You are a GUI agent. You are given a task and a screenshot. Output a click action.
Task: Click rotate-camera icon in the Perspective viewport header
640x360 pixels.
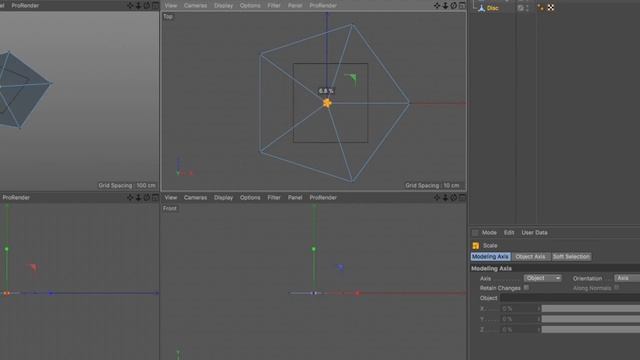(147, 5)
